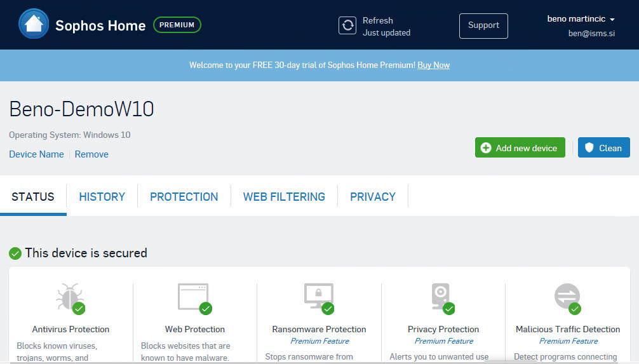The image size is (639, 364).
Task: Click Premium Feature under Privacy Protection
Action: (444, 341)
